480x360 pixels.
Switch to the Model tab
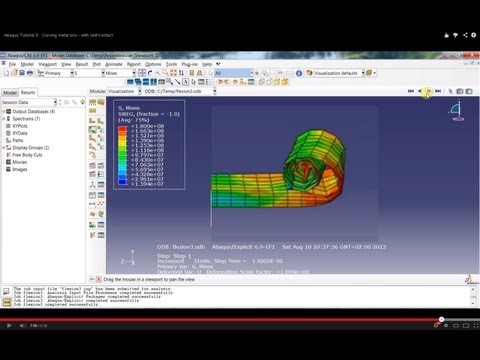tap(10, 93)
